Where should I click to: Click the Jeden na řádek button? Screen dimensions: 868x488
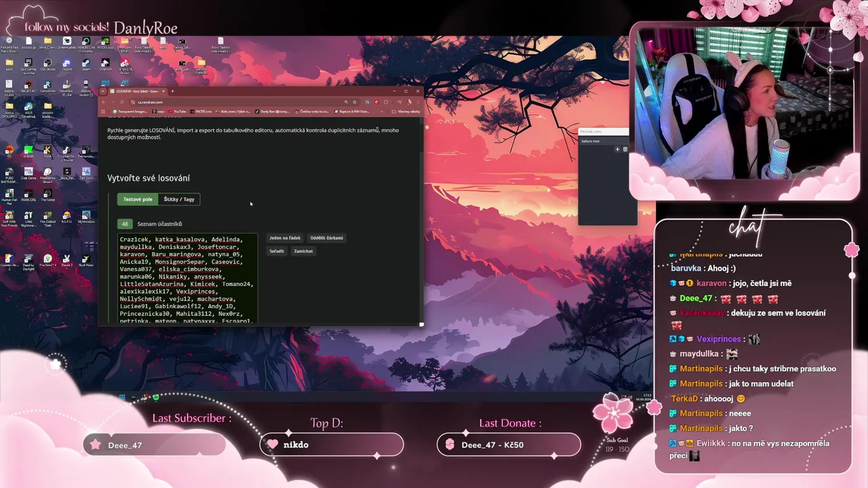[285, 238]
